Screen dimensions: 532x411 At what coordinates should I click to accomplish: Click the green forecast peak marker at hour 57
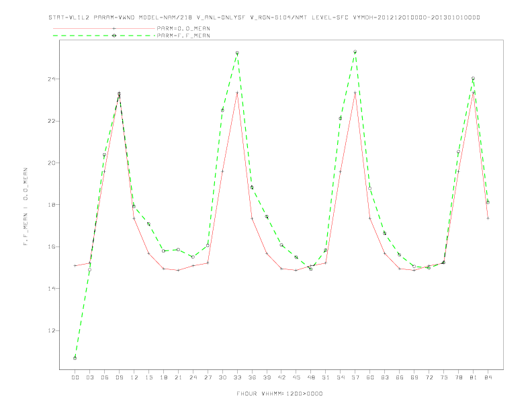point(355,52)
